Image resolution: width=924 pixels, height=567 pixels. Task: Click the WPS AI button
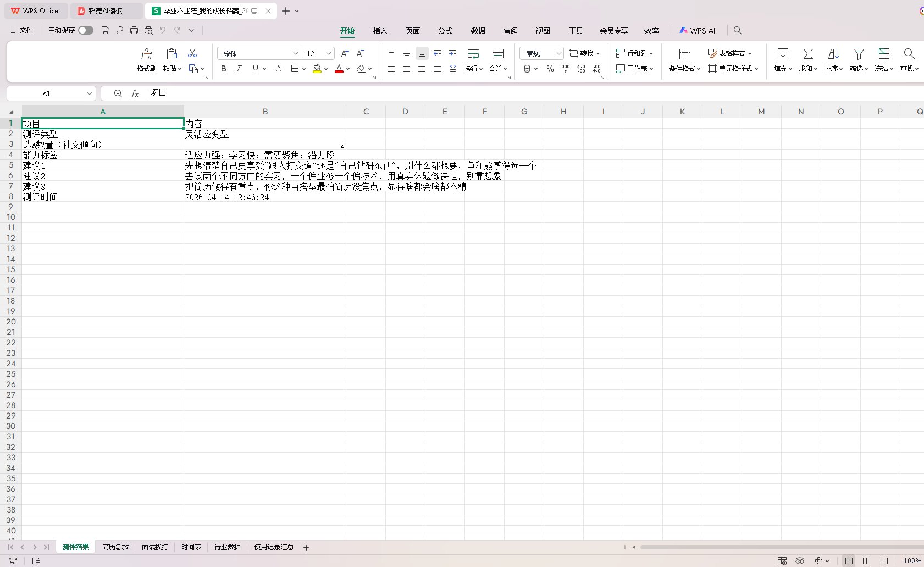697,31
